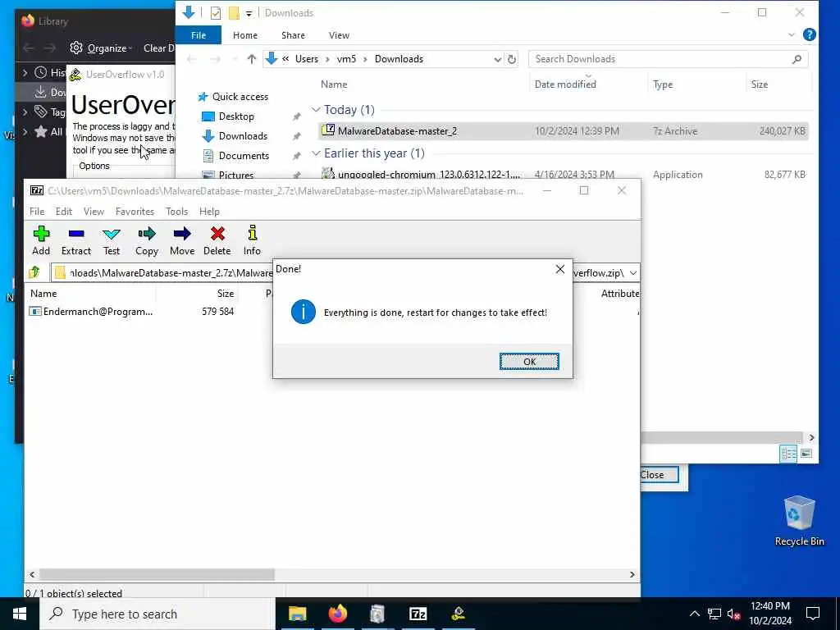This screenshot has height=630, width=840.
Task: Select the Copy tool in 7-Zip
Action: pyautogui.click(x=146, y=240)
